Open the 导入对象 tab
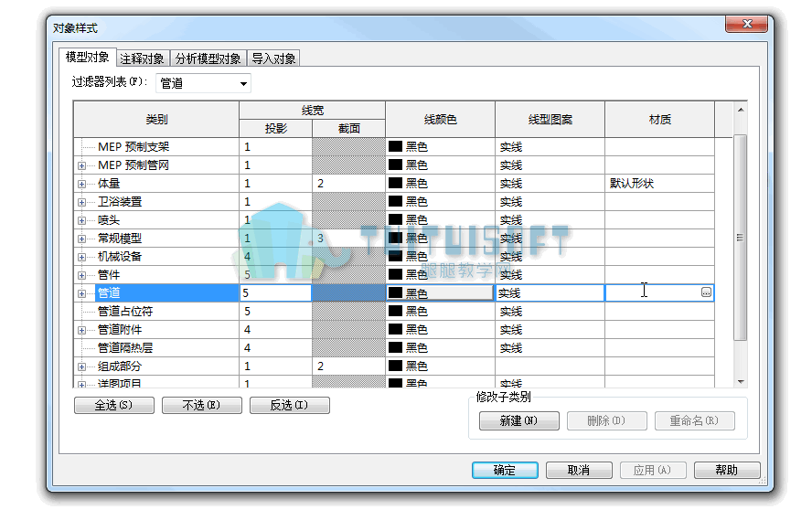The height and width of the screenshot is (531, 812). 273,58
